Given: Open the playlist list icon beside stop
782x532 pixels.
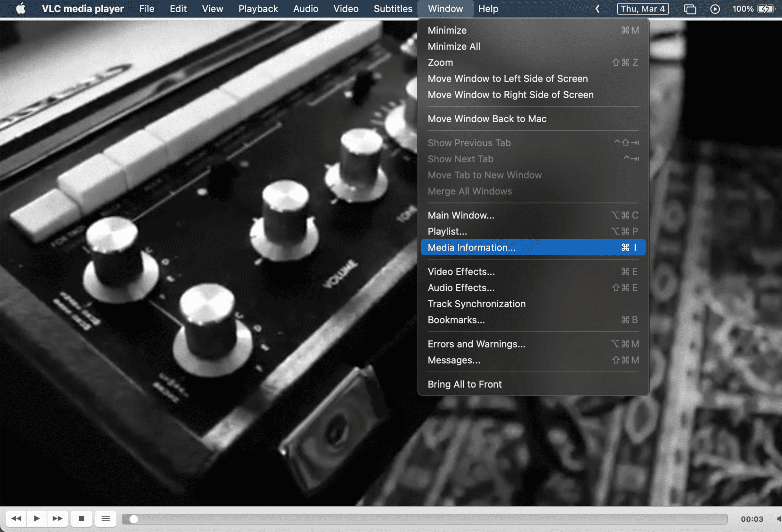Looking at the screenshot, I should [105, 518].
